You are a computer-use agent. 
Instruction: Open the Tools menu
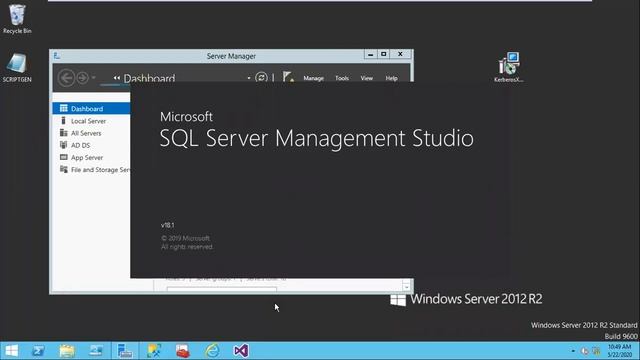click(x=342, y=78)
